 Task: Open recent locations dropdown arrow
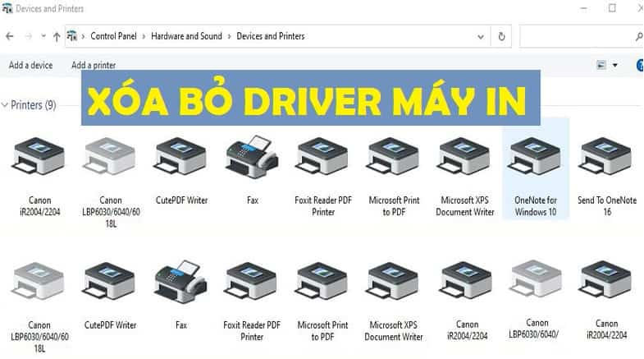click(x=43, y=36)
